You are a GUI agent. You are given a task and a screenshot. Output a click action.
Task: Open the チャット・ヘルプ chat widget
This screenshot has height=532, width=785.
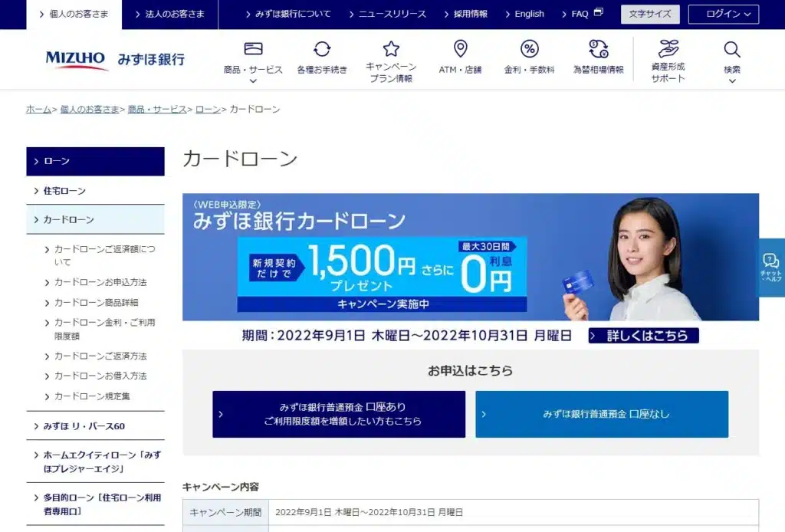pyautogui.click(x=771, y=268)
